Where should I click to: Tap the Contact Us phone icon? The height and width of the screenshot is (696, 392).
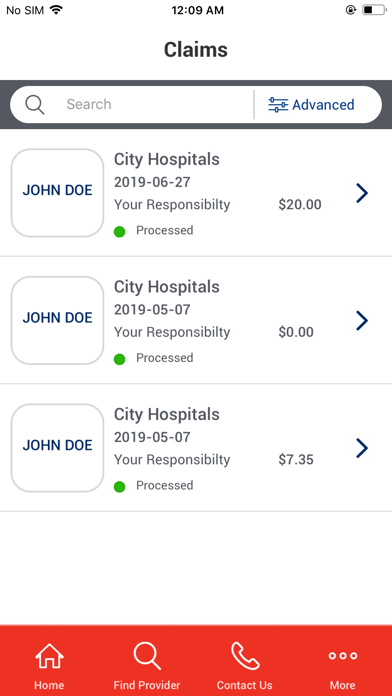[x=245, y=656]
